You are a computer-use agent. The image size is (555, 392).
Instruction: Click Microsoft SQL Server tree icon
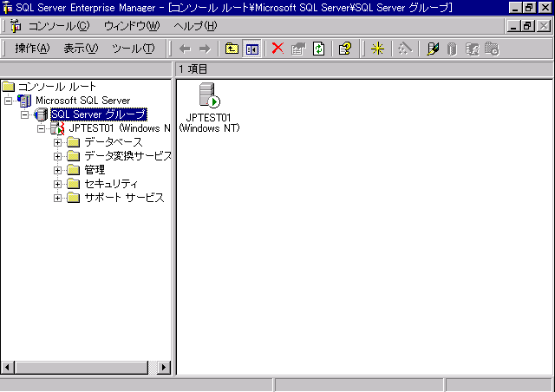tap(24, 101)
